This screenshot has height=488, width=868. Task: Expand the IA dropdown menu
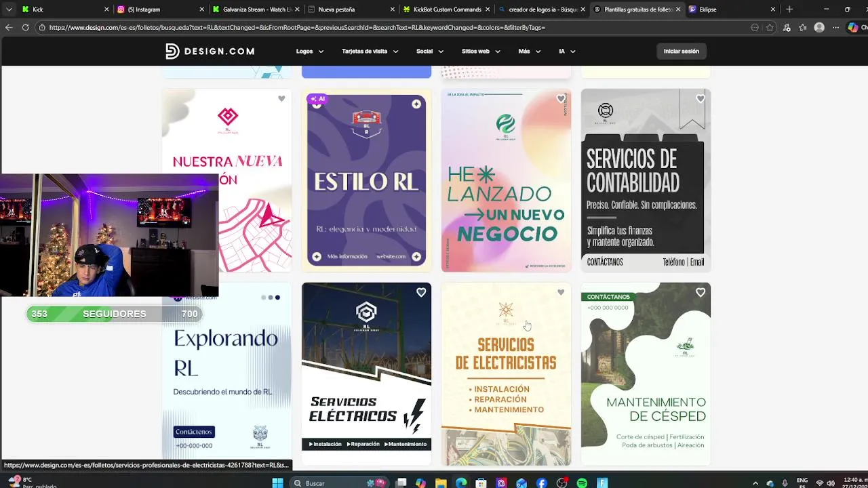pyautogui.click(x=567, y=51)
